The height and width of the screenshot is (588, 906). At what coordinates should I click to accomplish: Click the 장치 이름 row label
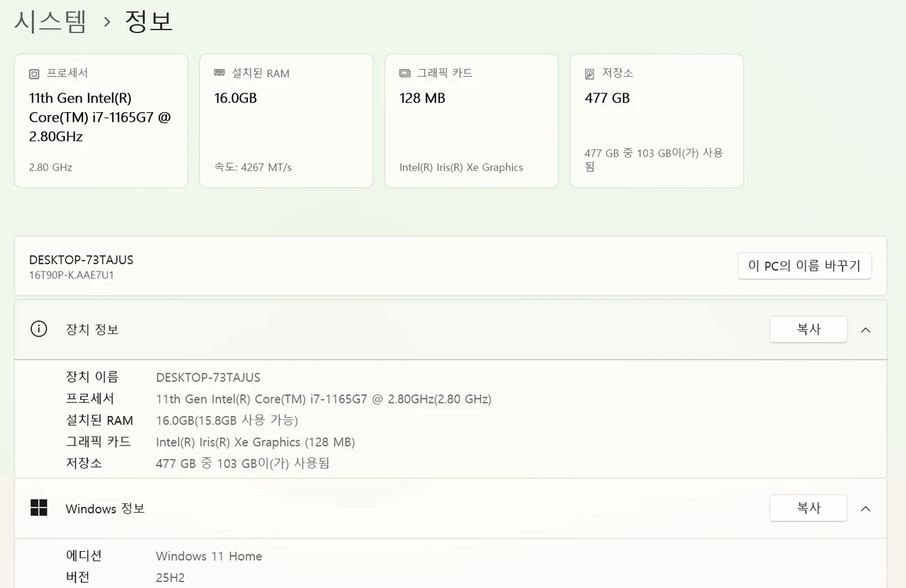click(x=92, y=377)
